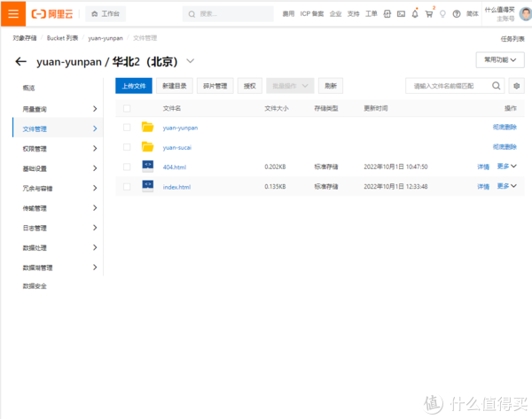Viewport: 532px width, 419px height.
Task: Click the back arrow beside yuan-yunpan title
Action: pos(20,62)
